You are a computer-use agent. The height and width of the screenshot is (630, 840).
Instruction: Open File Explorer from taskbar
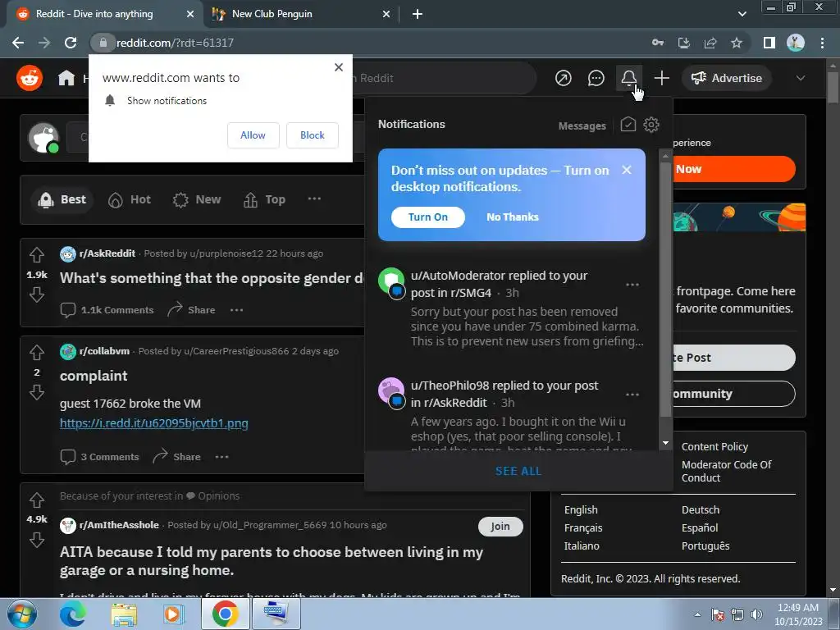(124, 614)
